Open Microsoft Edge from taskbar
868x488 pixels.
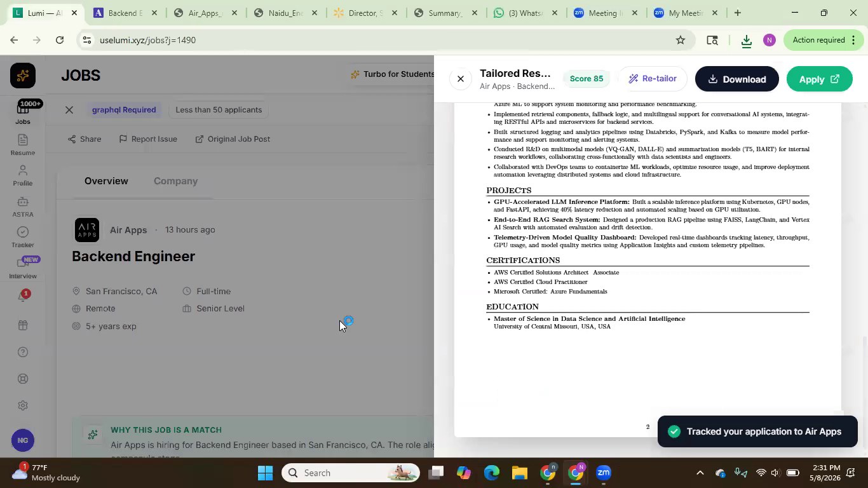492,473
